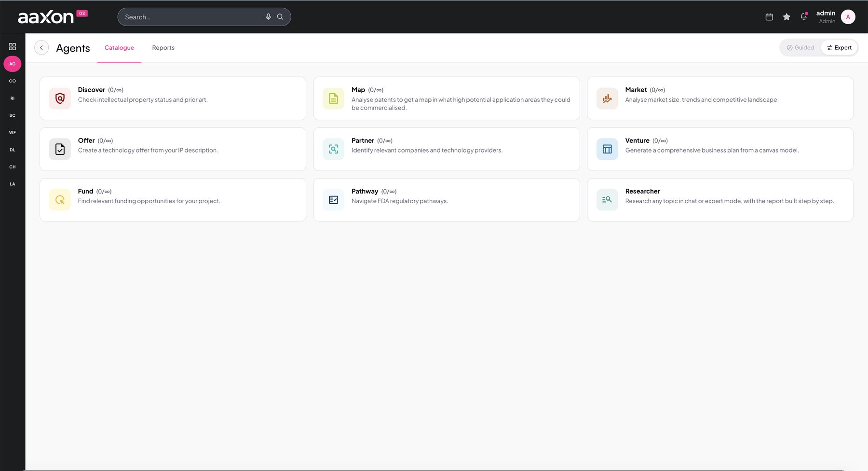
Task: Open the Venture agent title
Action: [637, 140]
